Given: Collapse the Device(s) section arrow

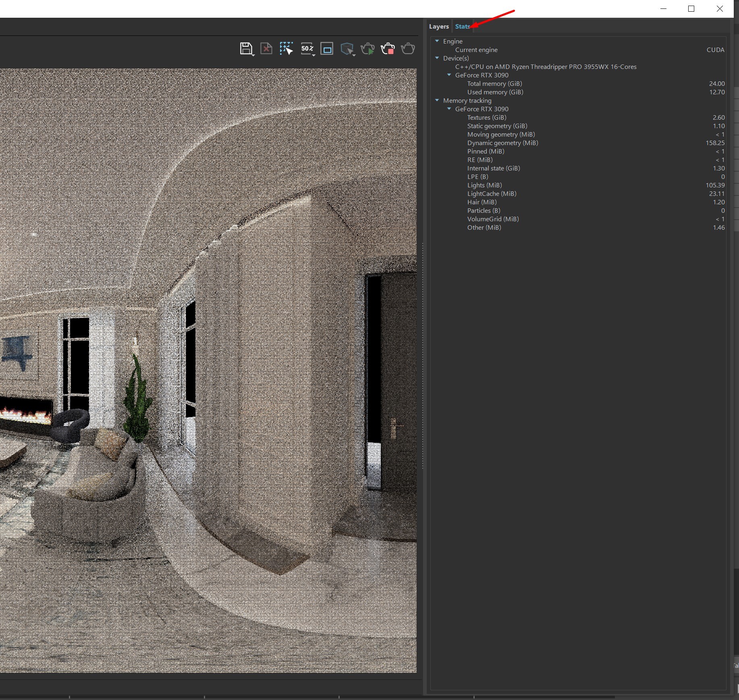Looking at the screenshot, I should [437, 58].
